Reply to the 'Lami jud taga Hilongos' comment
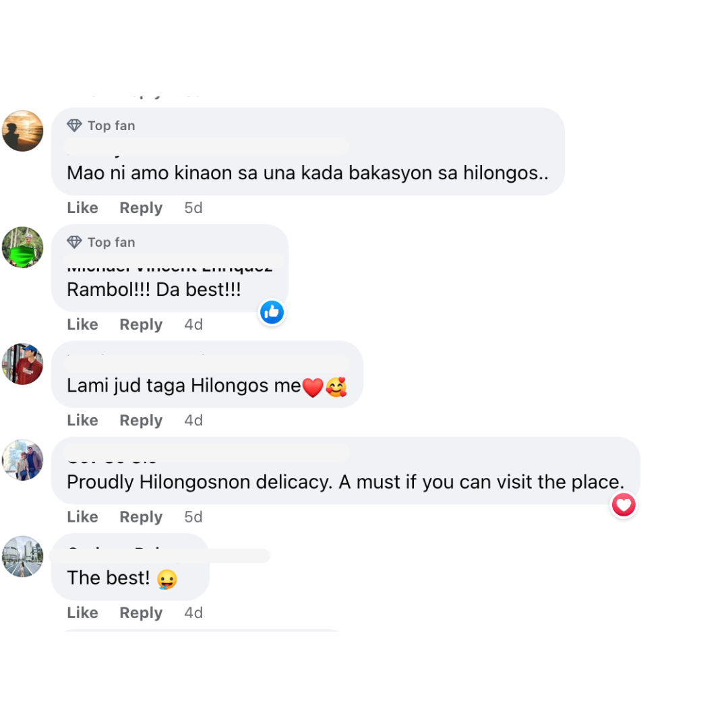The image size is (728, 728). click(141, 420)
